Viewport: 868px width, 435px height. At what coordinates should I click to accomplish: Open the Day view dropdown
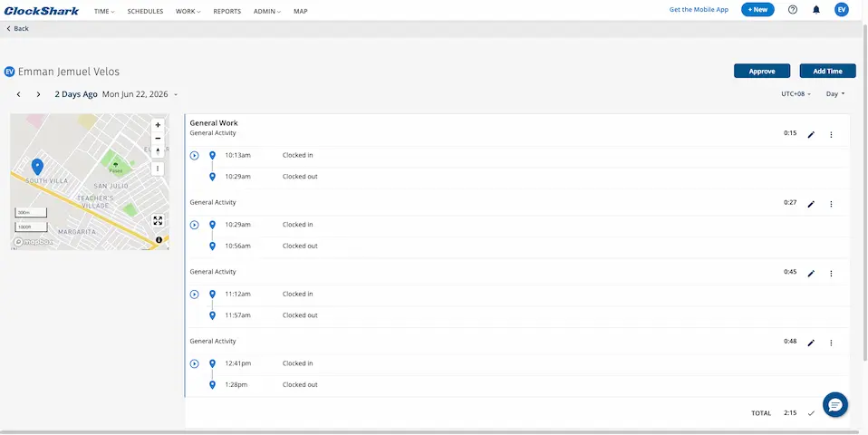(835, 94)
